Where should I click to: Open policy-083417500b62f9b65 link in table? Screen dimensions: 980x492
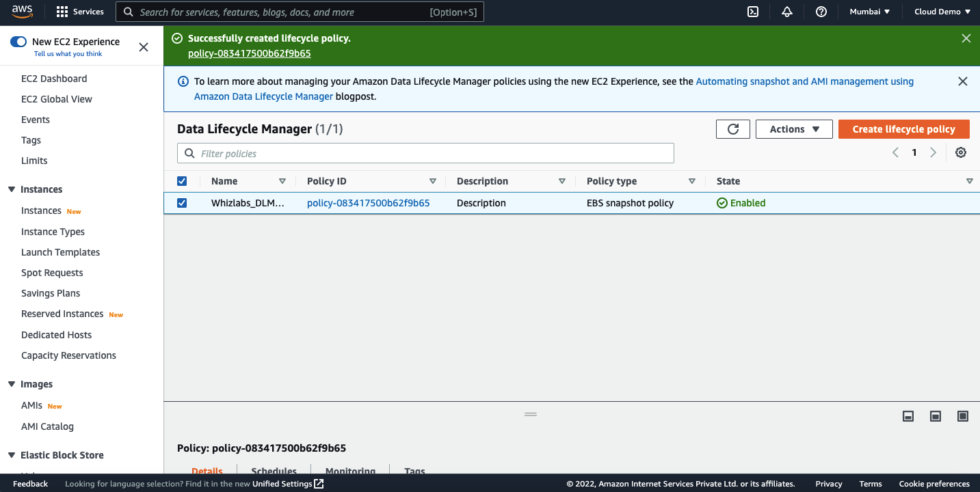tap(369, 203)
